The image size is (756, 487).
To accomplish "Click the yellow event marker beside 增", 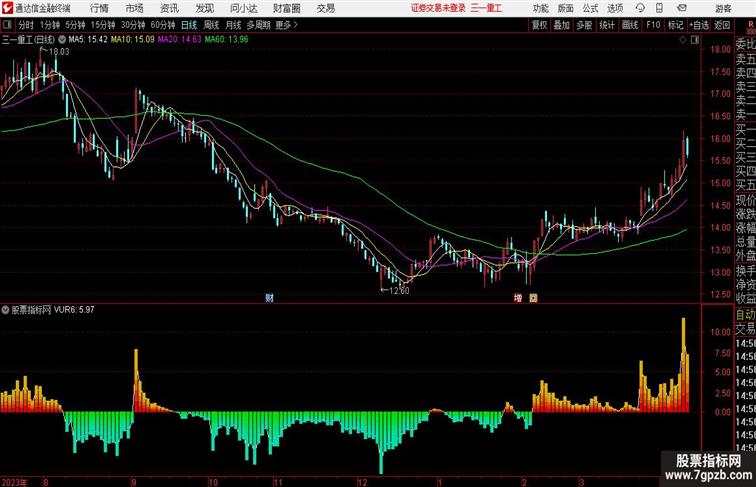I will pyautogui.click(x=533, y=298).
